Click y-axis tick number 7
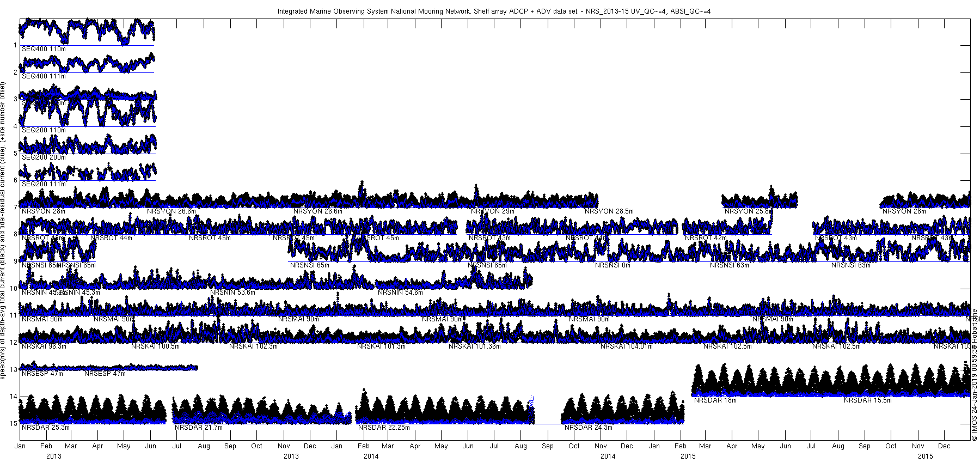This screenshot has width=980, height=463. pos(15,207)
